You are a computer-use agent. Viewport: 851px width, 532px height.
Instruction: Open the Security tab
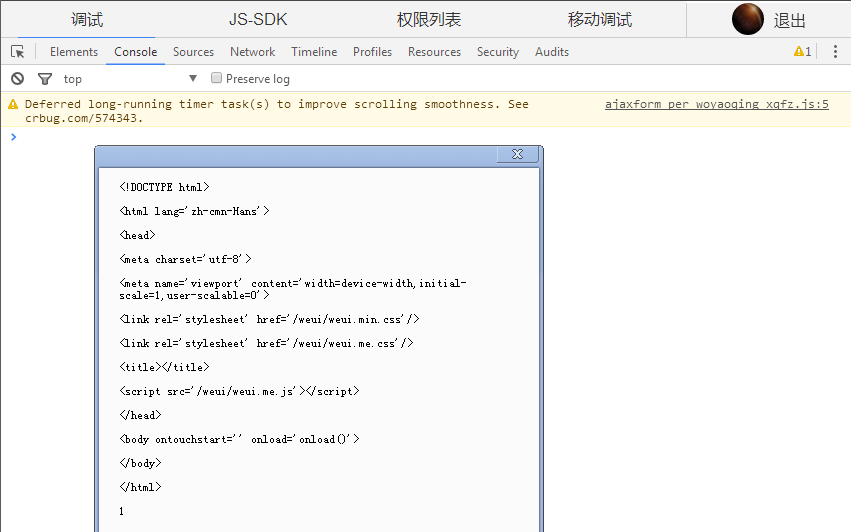(498, 52)
